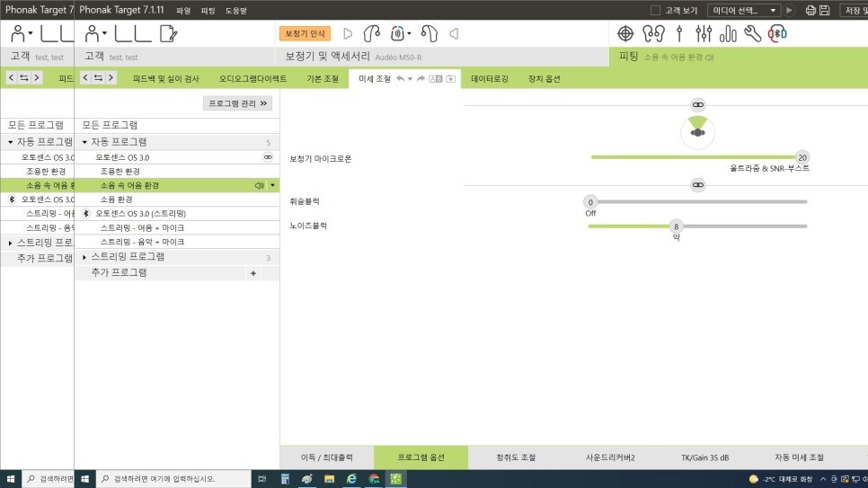Screen dimensions: 868x488
Task: Click the 노이즈블럭 slider handle at 8
Action: tap(676, 226)
